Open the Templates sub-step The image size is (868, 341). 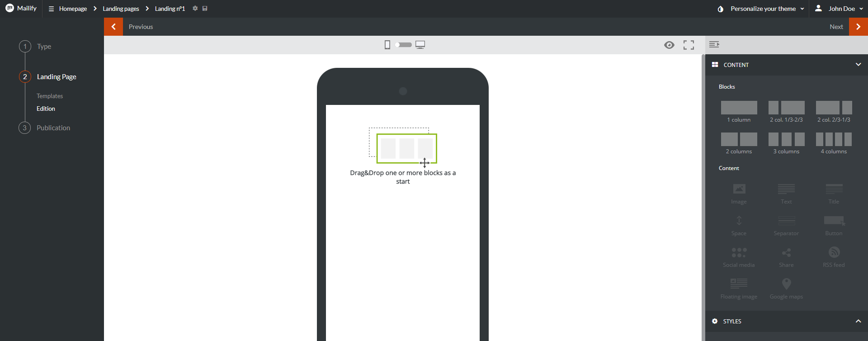[x=50, y=96]
